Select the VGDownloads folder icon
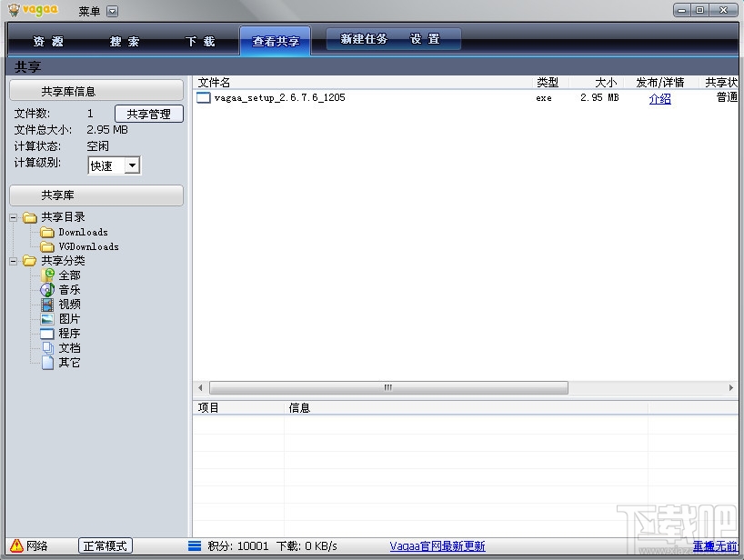Image resolution: width=744 pixels, height=560 pixels. pyautogui.click(x=47, y=246)
